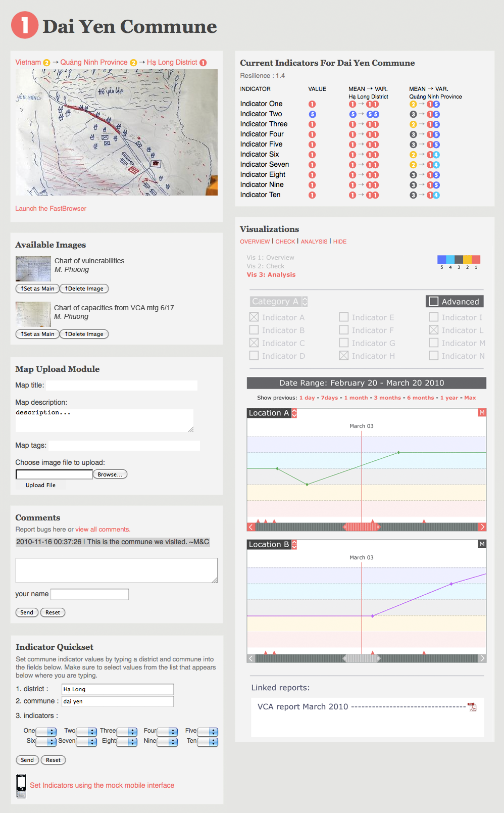Click the left arrow on Location A timeline
This screenshot has width=504, height=813.
(x=251, y=527)
